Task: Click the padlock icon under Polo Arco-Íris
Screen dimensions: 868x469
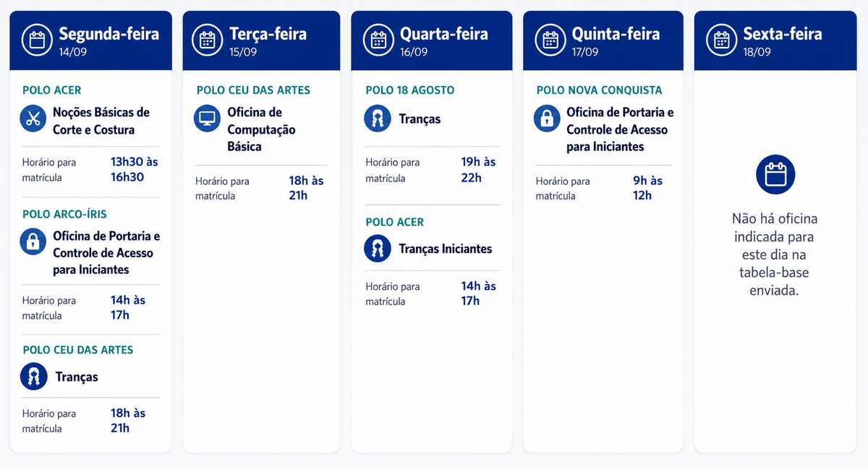Action: [33, 243]
